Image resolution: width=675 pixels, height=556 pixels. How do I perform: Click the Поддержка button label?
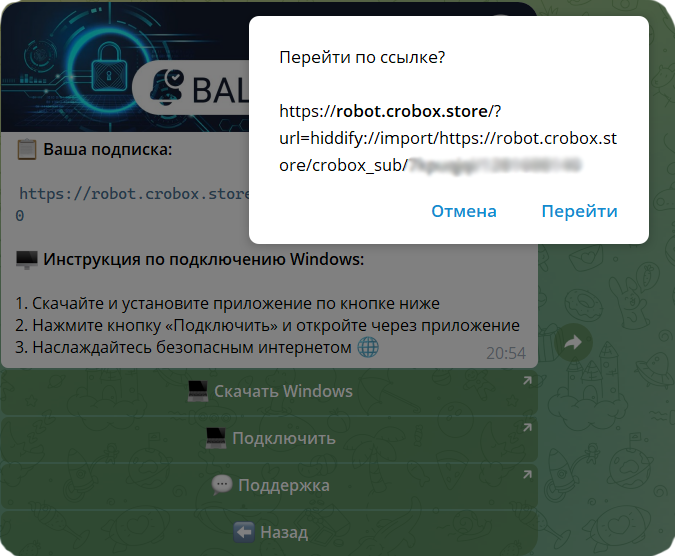pos(283,485)
